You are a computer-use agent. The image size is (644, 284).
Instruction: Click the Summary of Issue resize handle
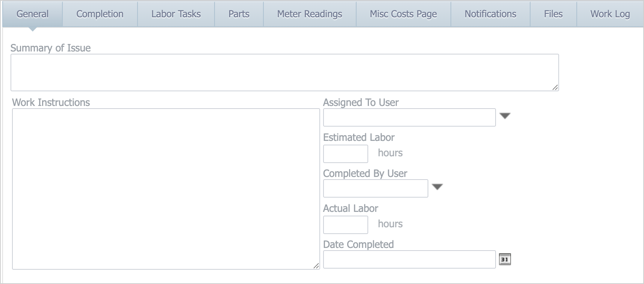click(x=555, y=88)
